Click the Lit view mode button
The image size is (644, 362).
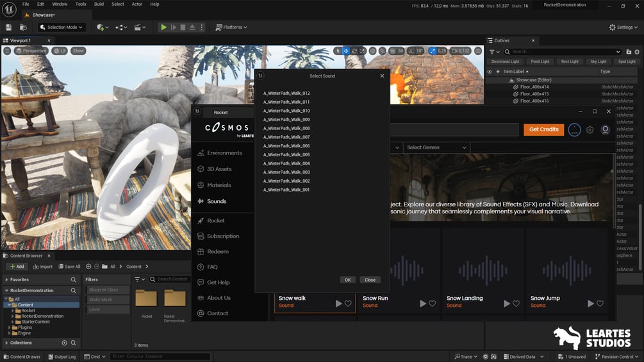pos(60,51)
